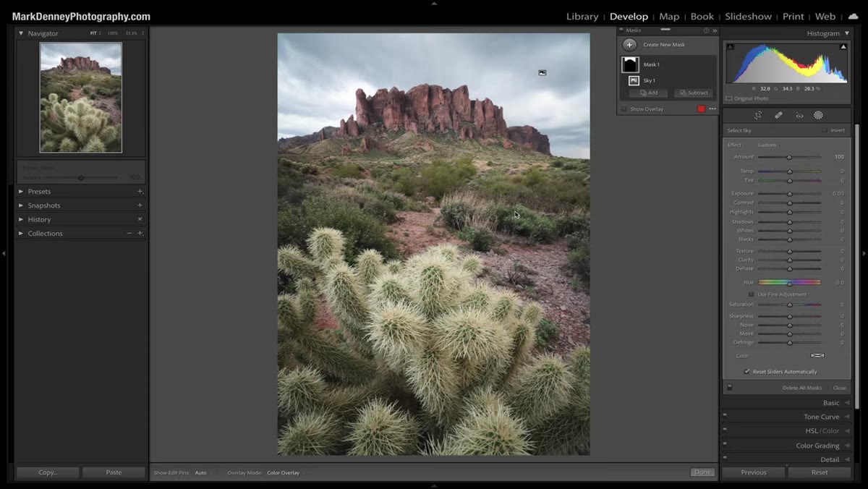Remove collection with the minus icon

click(129, 234)
